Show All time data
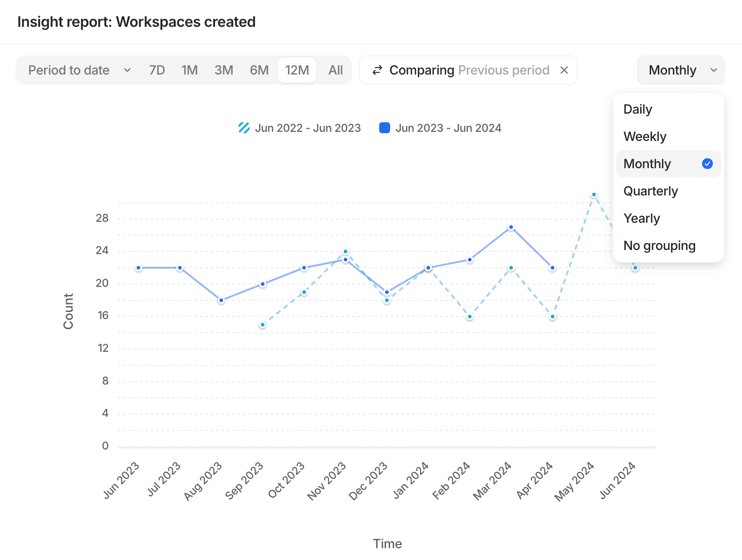The height and width of the screenshot is (560, 742). 336,70
